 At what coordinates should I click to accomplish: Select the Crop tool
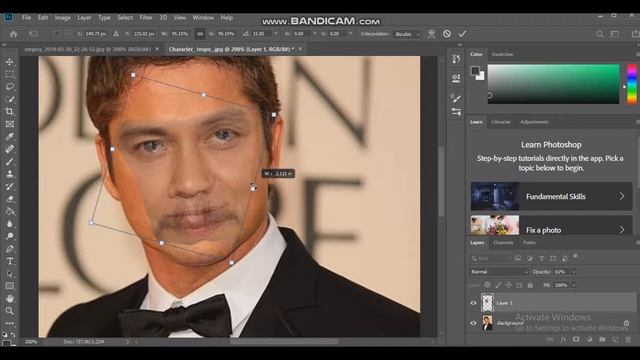pyautogui.click(x=9, y=112)
